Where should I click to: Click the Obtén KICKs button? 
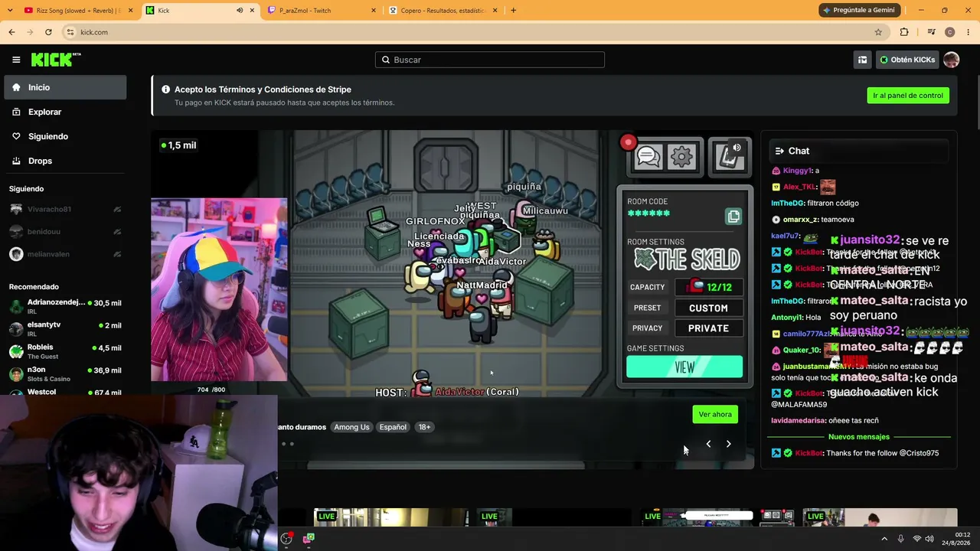coord(907,60)
